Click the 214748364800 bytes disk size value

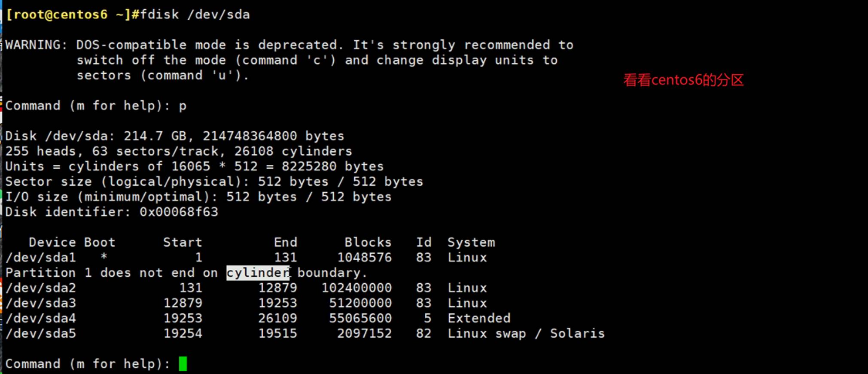tap(250, 136)
